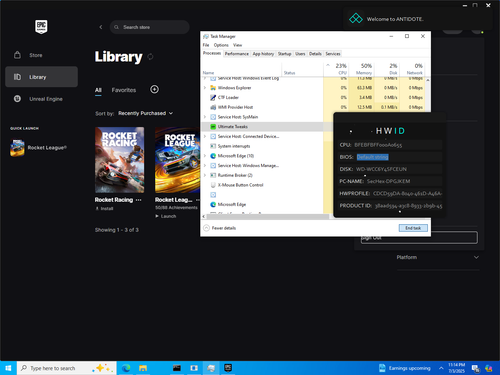Click the Epic Games logo
Image resolution: width=500 pixels, height=375 pixels.
pos(41,27)
